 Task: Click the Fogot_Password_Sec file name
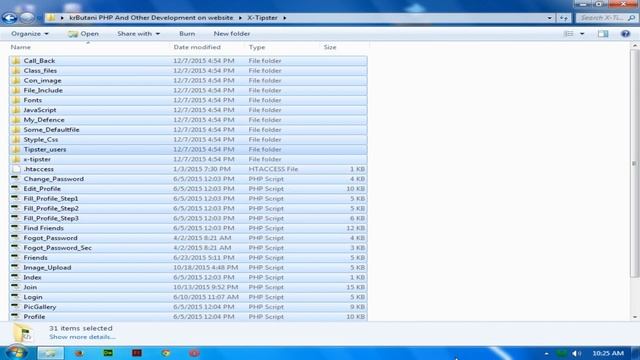point(58,248)
